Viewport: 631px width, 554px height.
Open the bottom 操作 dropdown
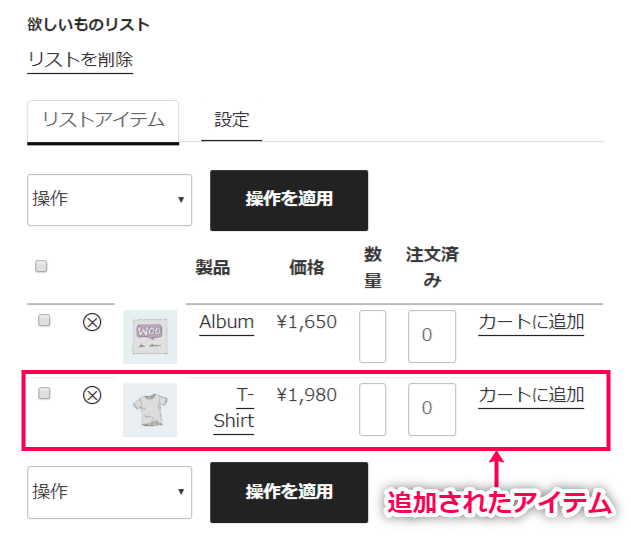pos(109,492)
